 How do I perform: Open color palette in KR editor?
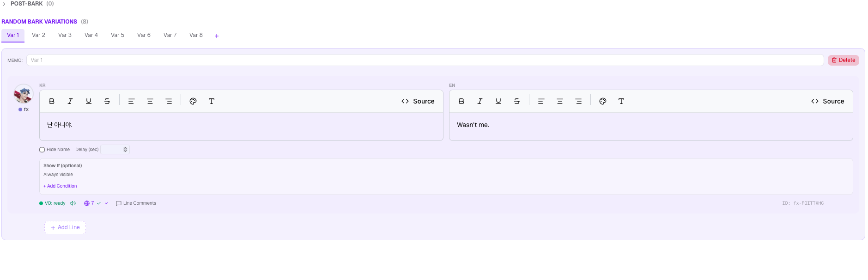click(193, 101)
